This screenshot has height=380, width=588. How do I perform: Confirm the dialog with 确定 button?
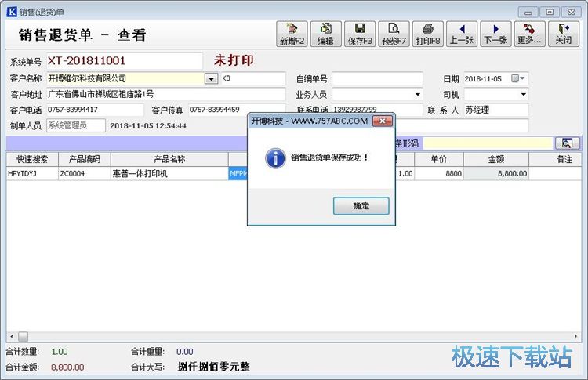point(361,206)
